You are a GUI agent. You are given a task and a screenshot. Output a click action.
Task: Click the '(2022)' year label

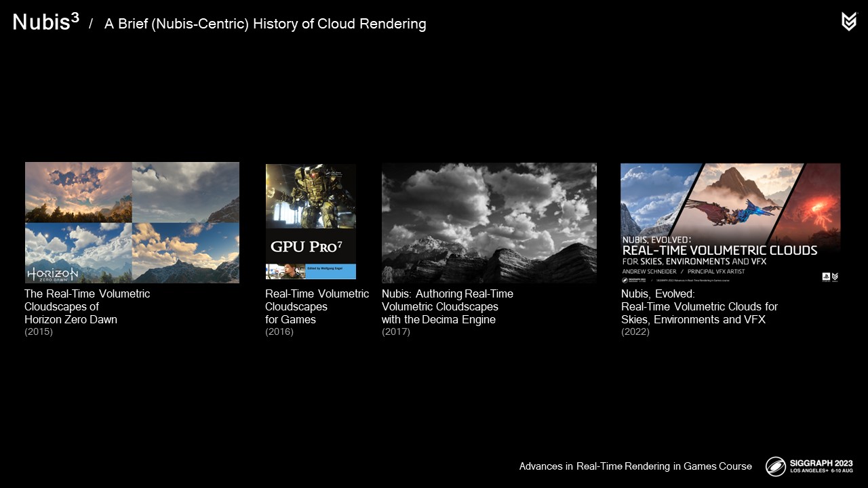click(635, 331)
